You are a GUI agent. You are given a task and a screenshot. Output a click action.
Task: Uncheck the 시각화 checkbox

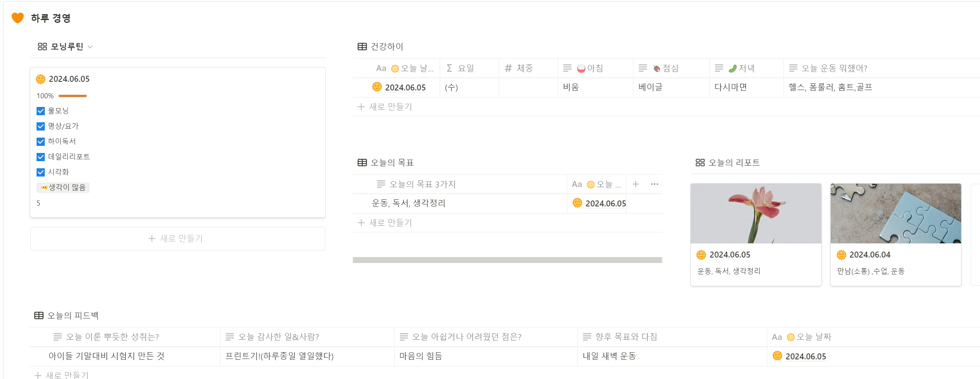tap(40, 172)
